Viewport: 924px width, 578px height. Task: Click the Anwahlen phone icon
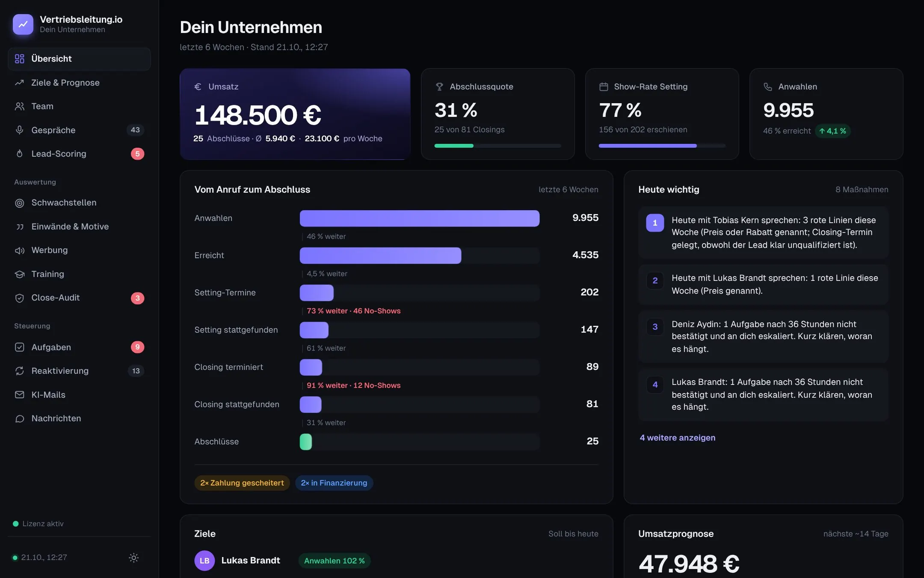768,87
